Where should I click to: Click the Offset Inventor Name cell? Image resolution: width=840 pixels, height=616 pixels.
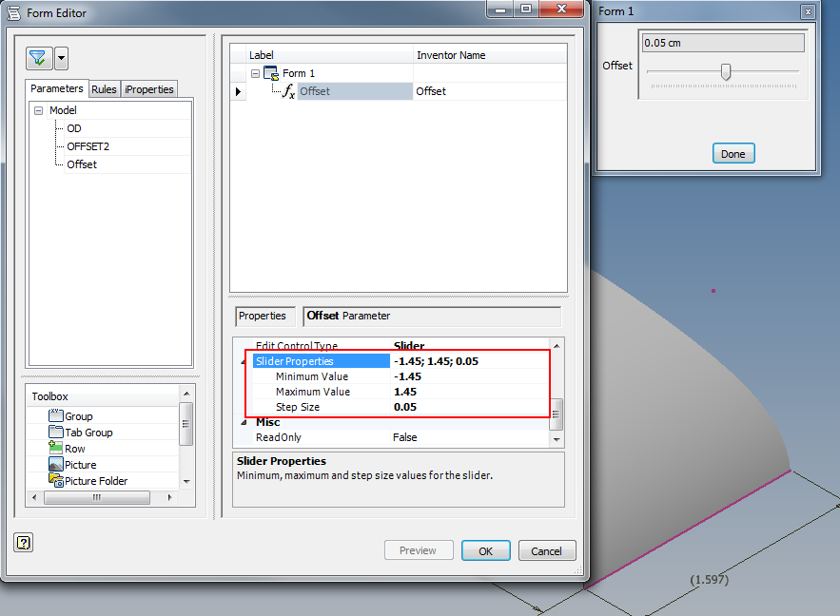point(490,91)
